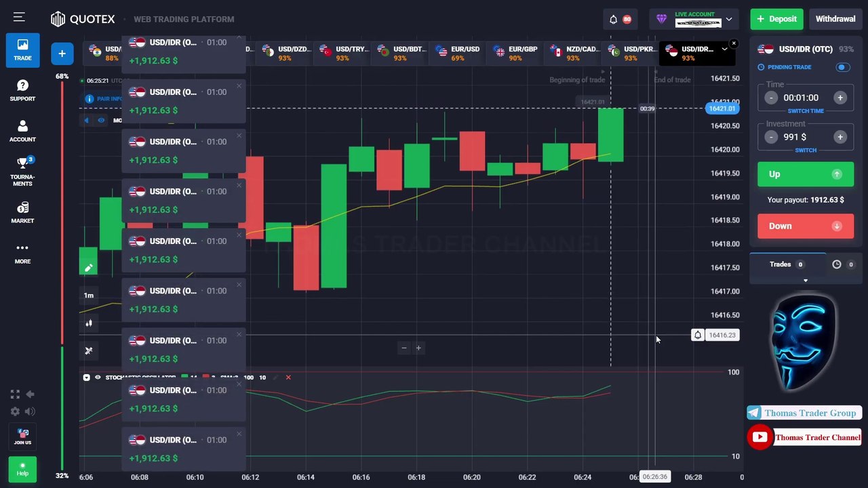Image resolution: width=868 pixels, height=488 pixels.
Task: Decrease investment amount with minus
Action: pyautogui.click(x=771, y=137)
